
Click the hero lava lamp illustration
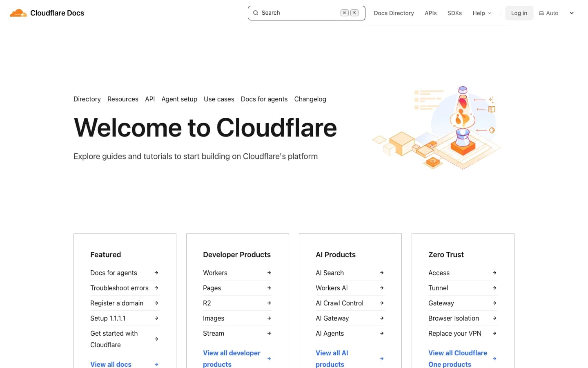pos(436,128)
